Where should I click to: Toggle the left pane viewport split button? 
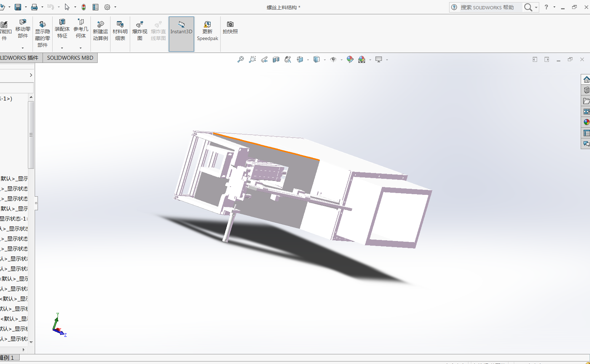click(535, 59)
